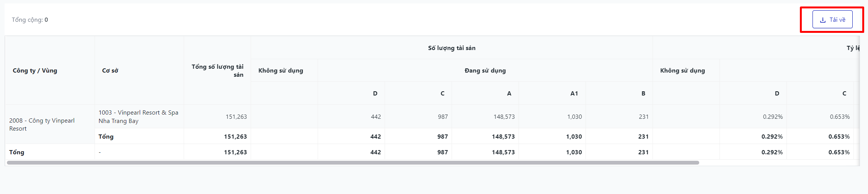Screen dimensions: 868x194
Task: Click the Tổng cộng total label
Action: [29, 20]
